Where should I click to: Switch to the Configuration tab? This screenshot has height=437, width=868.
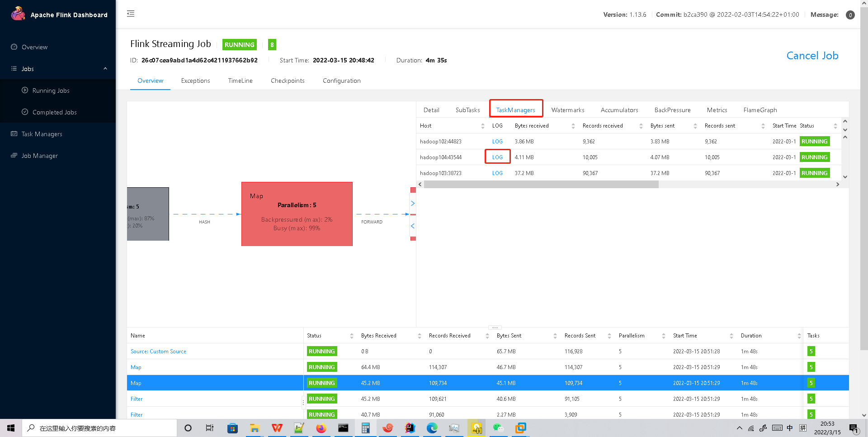341,81
